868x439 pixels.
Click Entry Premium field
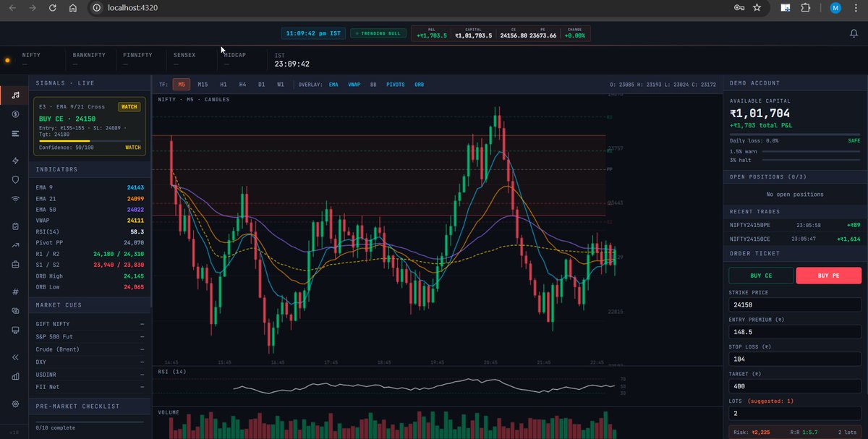795,332
